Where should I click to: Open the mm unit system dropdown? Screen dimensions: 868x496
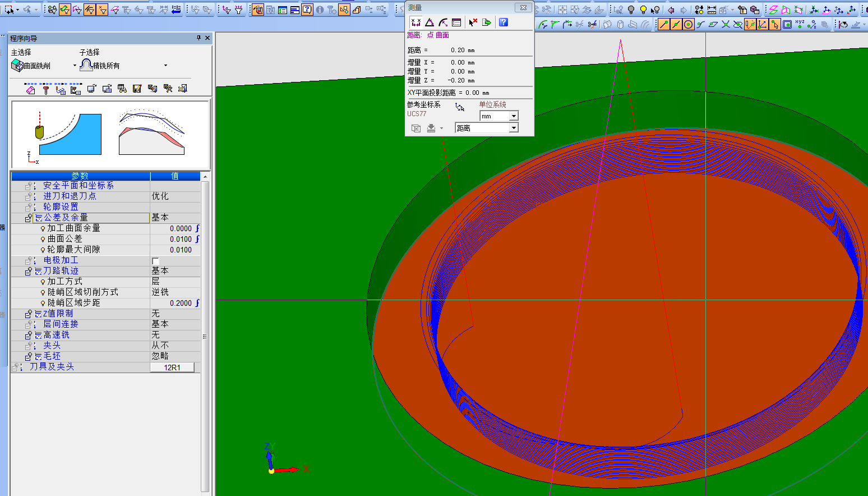point(513,116)
